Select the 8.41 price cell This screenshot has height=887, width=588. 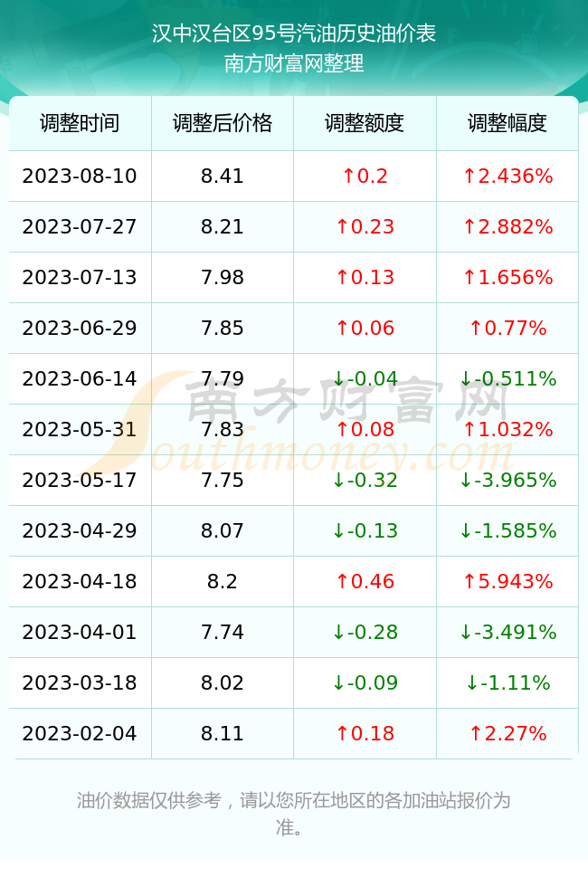[223, 176]
